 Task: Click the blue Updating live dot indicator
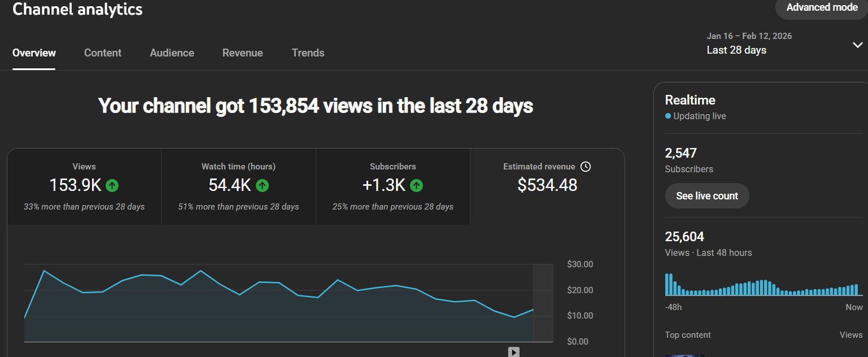point(668,116)
